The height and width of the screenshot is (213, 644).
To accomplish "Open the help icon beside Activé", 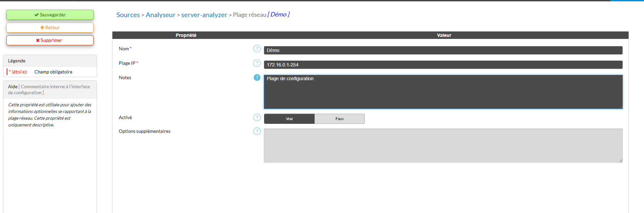I will pyautogui.click(x=257, y=118).
